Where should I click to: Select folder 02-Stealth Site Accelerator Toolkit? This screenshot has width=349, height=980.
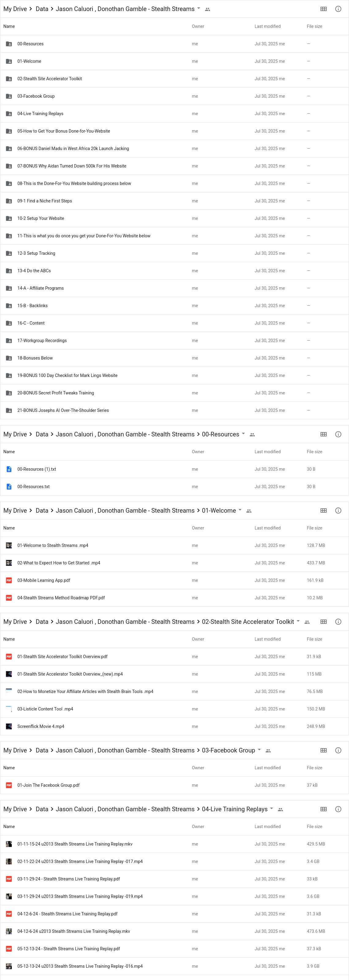(x=174, y=79)
